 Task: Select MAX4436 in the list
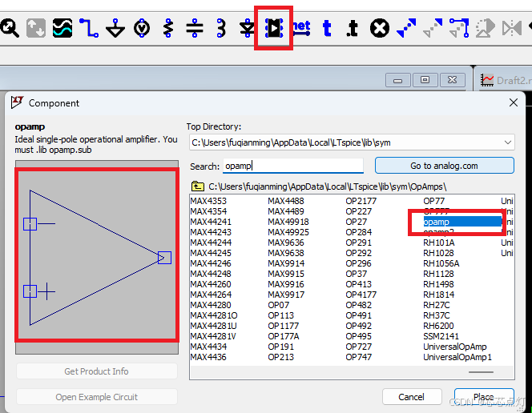pos(208,357)
